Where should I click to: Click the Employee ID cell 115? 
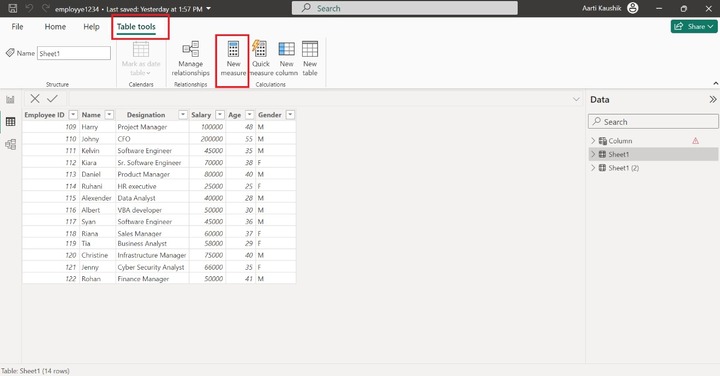70,198
